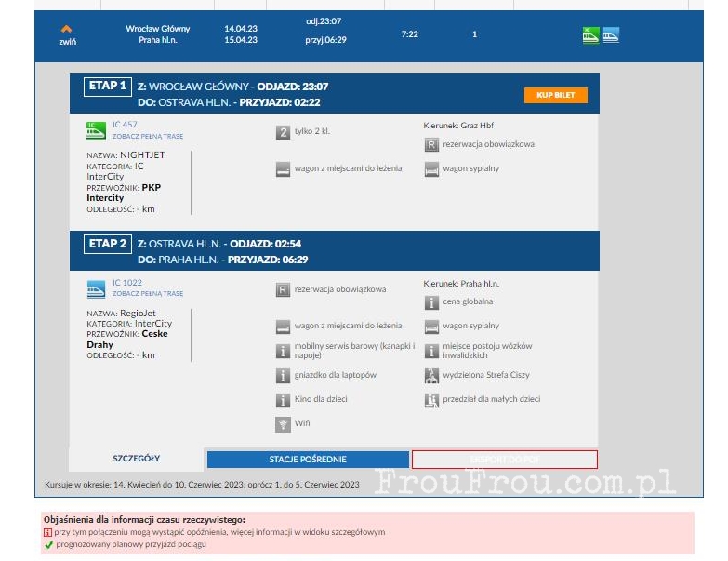Click the green IC 457 train icon
This screenshot has height=561, width=728.
[x=96, y=130]
